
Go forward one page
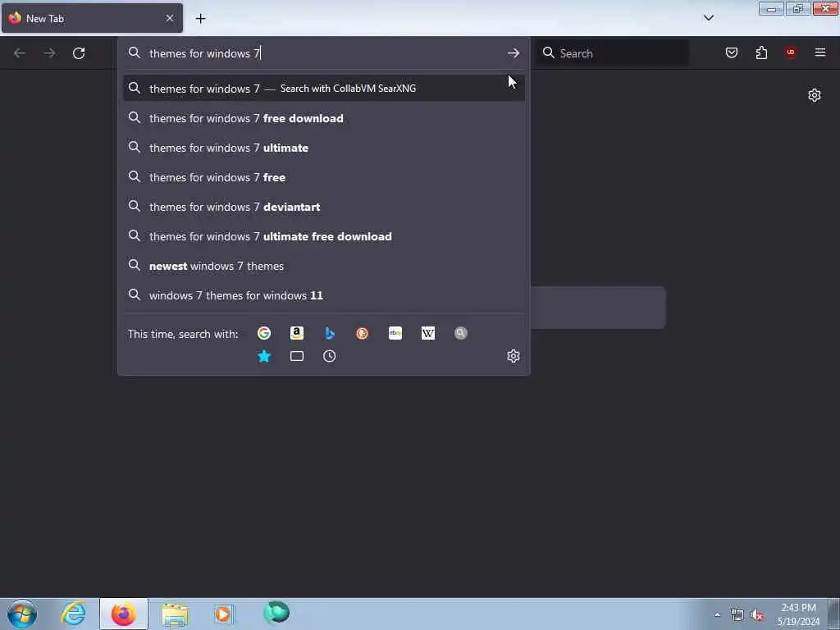click(49, 53)
